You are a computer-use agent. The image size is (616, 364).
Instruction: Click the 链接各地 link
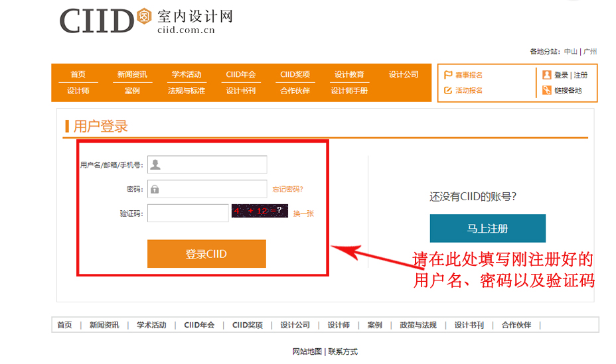click(568, 90)
